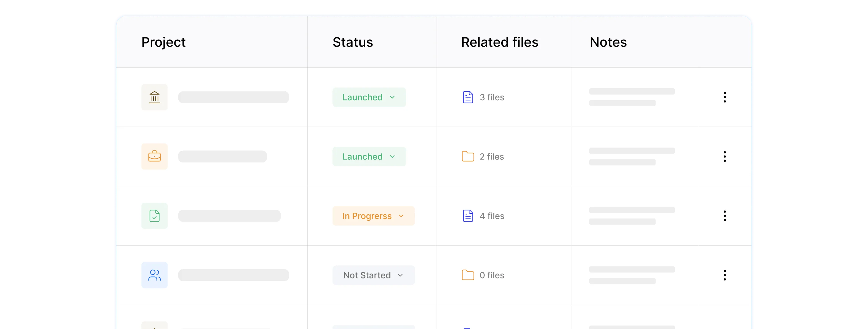Select the 2 files text
Viewport: 868px width, 329px height.
click(492, 156)
